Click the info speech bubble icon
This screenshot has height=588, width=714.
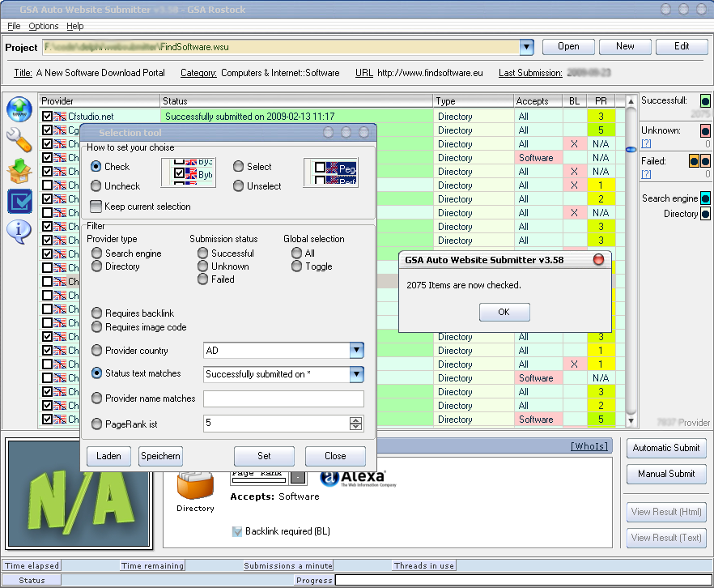pos(19,232)
